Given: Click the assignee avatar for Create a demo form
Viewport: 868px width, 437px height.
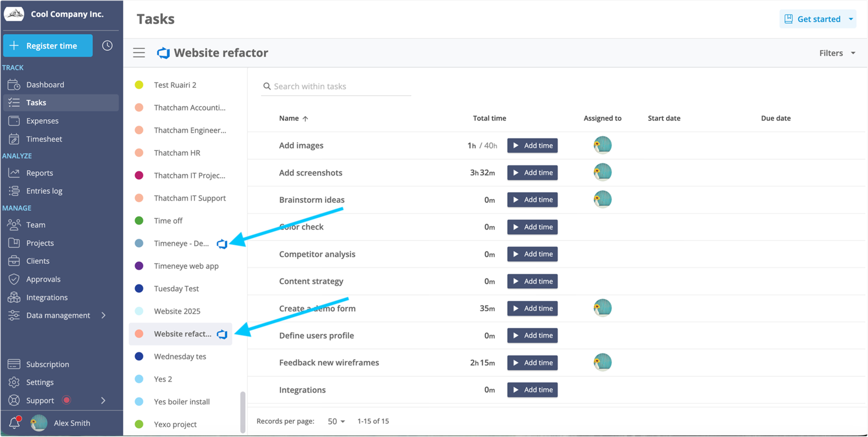Looking at the screenshot, I should click(602, 308).
